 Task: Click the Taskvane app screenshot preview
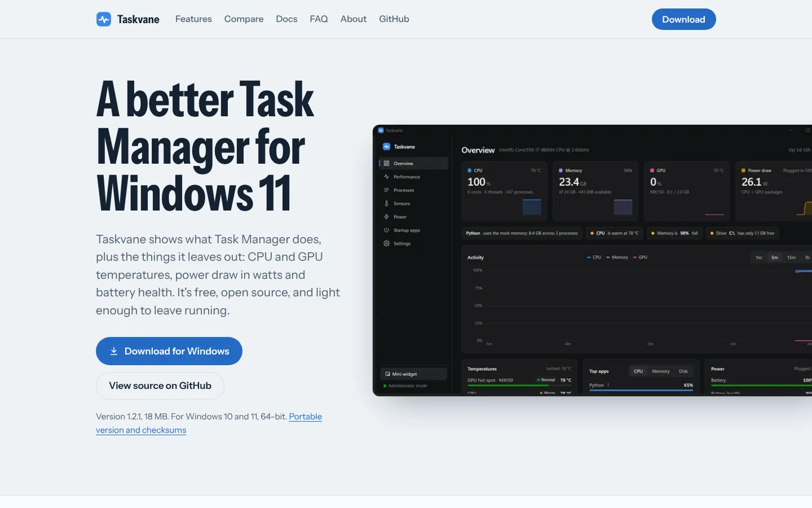(592, 260)
